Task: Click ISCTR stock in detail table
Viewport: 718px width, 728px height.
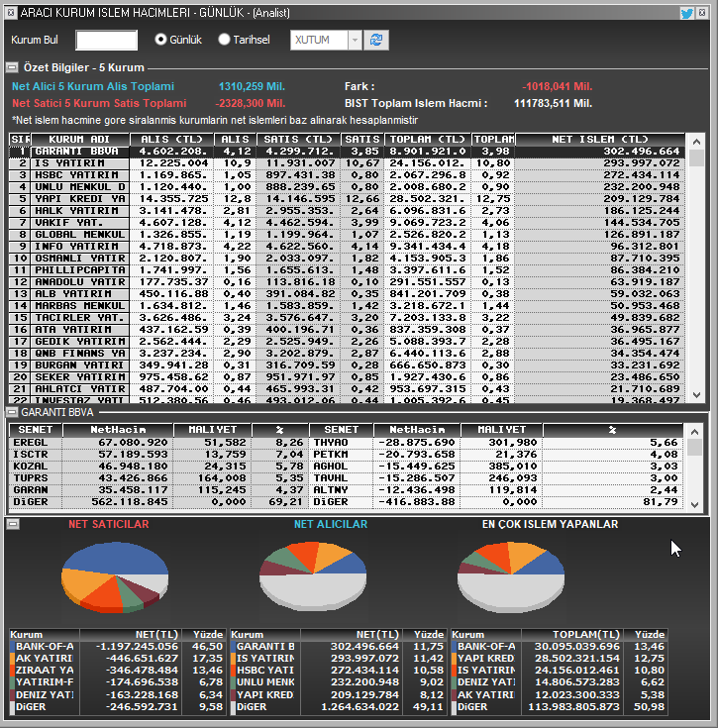Action: click(x=31, y=455)
